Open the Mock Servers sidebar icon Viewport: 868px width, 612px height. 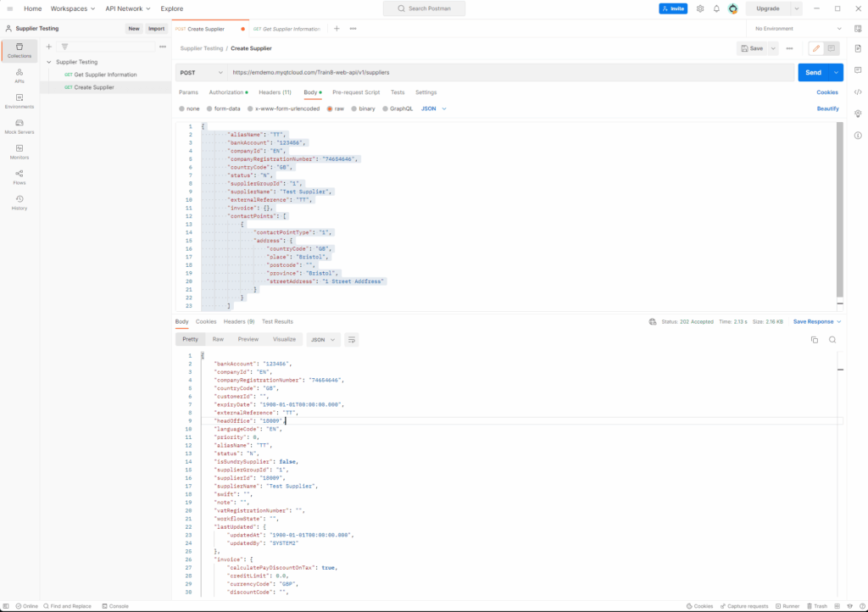19,126
